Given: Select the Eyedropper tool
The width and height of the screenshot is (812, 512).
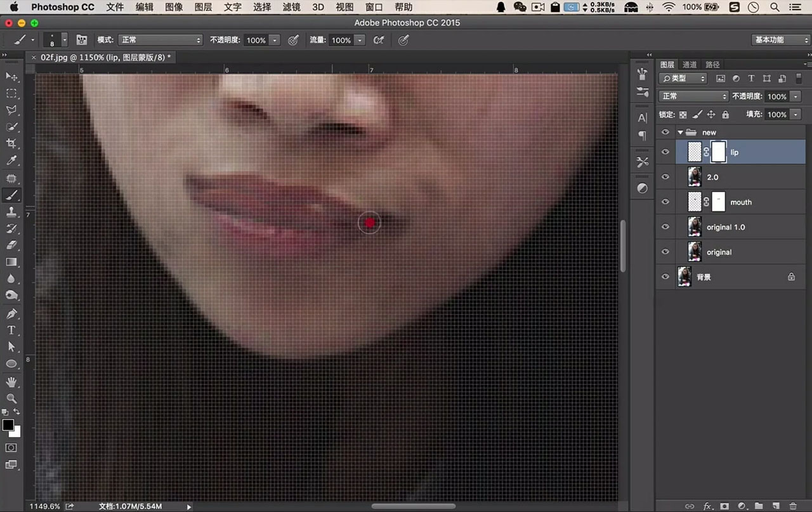Looking at the screenshot, I should 11,161.
